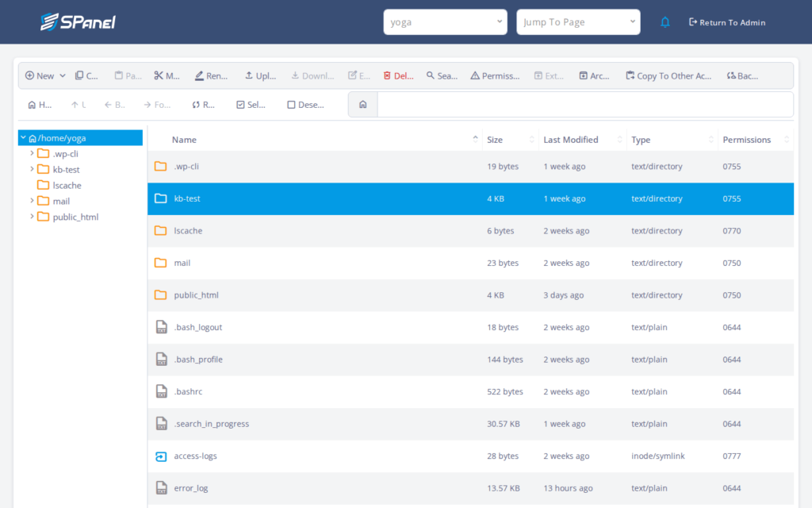812x508 pixels.
Task: Click the .bash_logout file icon
Action: click(162, 327)
